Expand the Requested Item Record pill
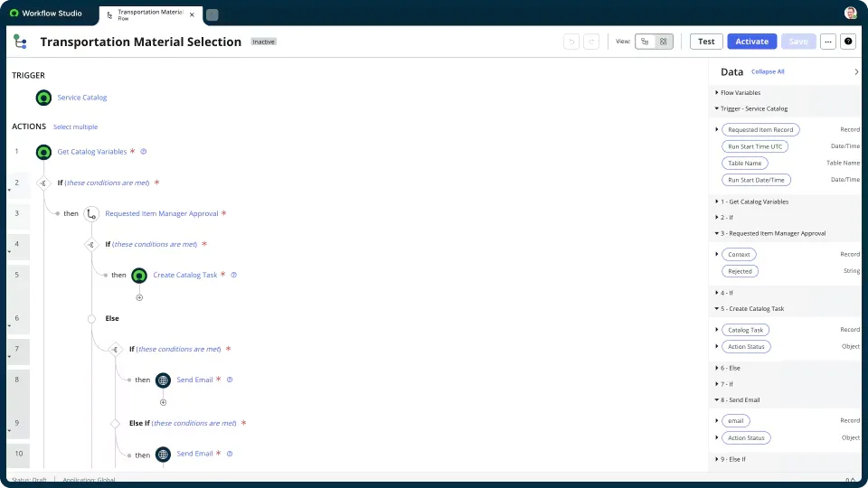868x488 pixels. pos(717,129)
